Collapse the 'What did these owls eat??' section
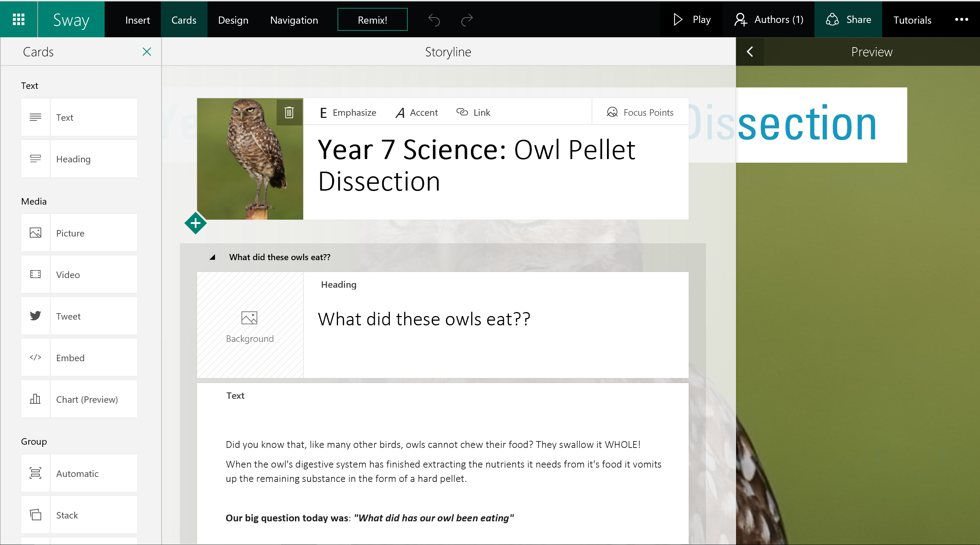The height and width of the screenshot is (545, 980). [x=212, y=257]
